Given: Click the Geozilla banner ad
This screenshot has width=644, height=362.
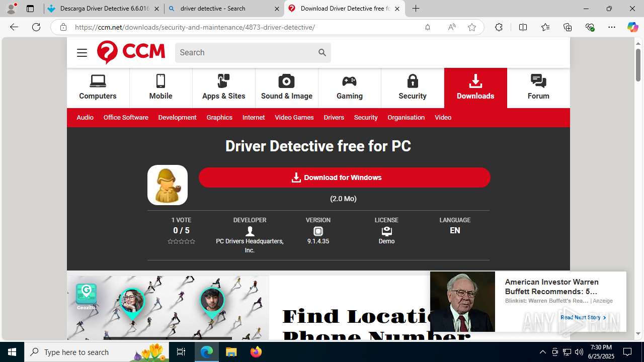Looking at the screenshot, I should (168, 307).
